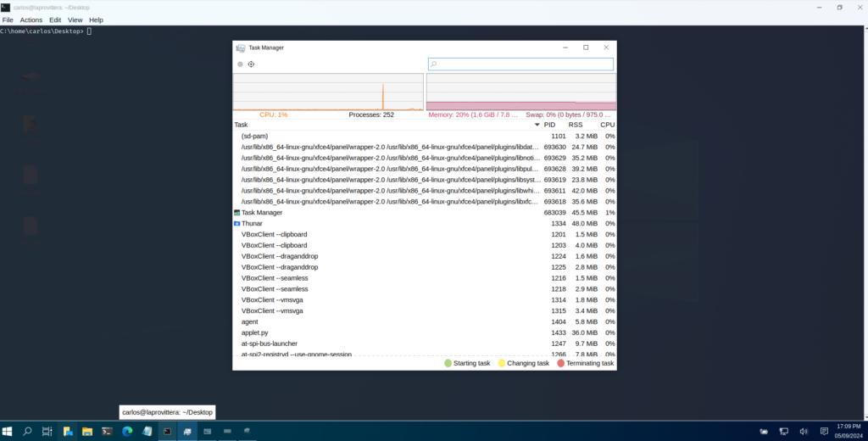Select the applet.py process row

click(x=254, y=332)
